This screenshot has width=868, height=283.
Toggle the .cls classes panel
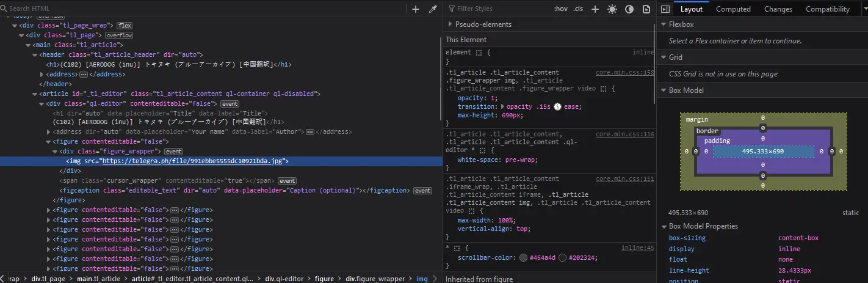578,9
